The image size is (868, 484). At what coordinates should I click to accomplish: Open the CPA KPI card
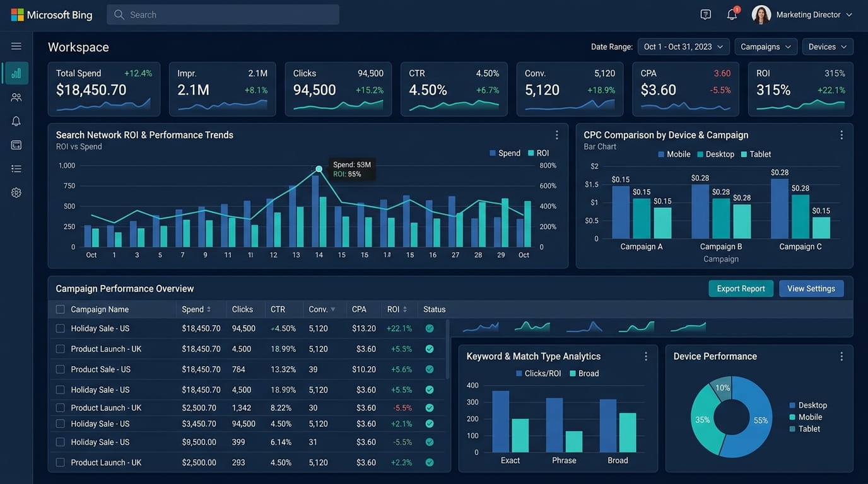[x=686, y=89]
